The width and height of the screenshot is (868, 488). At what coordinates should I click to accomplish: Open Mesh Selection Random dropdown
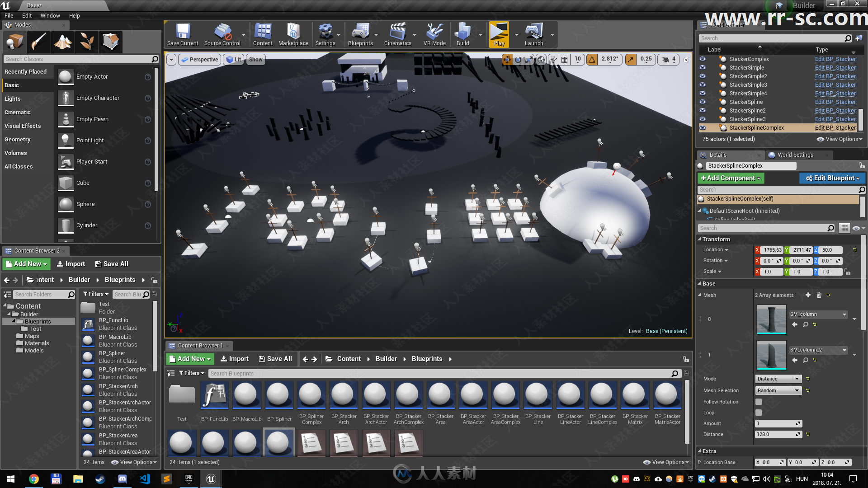click(x=778, y=390)
